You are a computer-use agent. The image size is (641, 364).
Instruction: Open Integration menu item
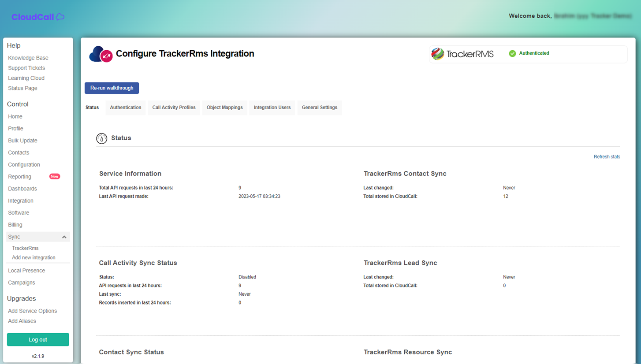click(21, 201)
